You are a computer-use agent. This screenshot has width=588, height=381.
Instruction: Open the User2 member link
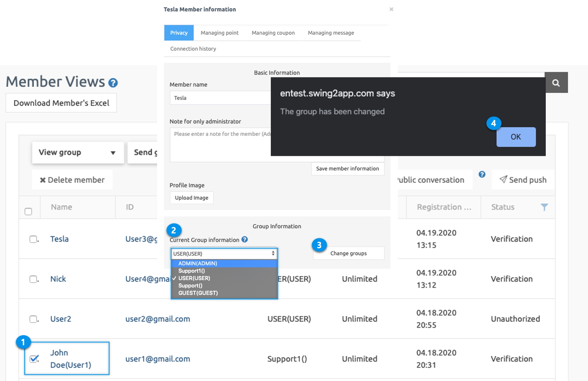tap(61, 319)
